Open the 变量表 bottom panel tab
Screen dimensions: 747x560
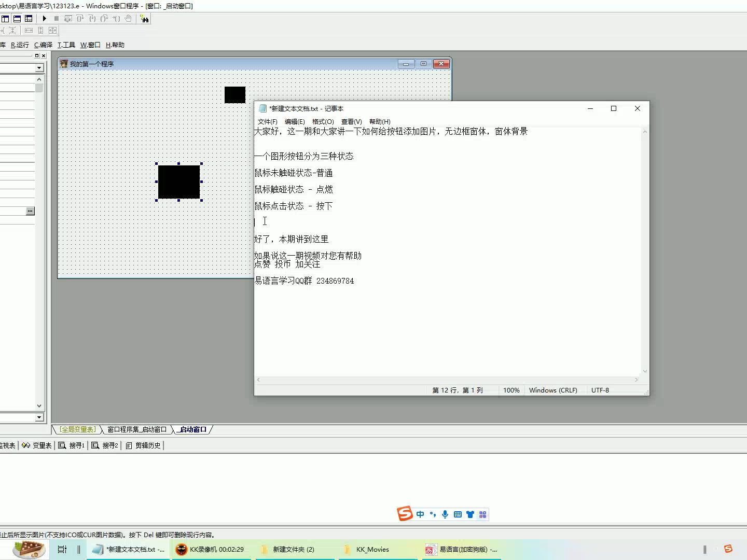tap(37, 445)
